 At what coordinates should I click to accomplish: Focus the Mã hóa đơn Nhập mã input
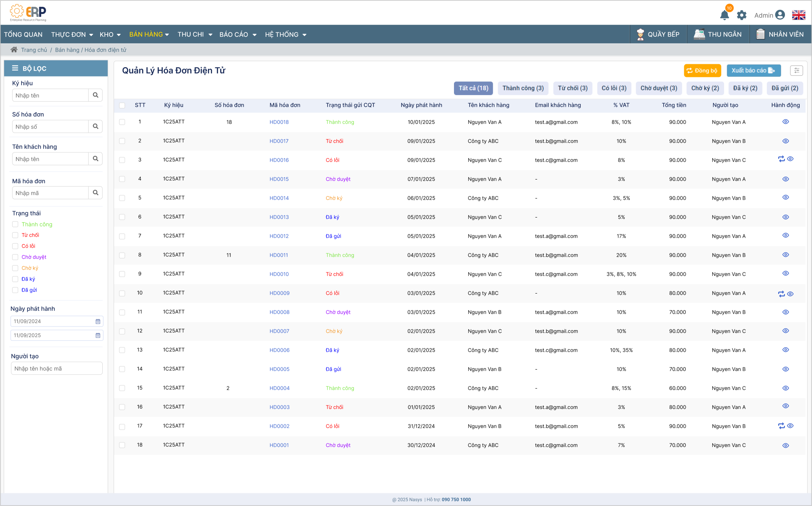tap(50, 193)
